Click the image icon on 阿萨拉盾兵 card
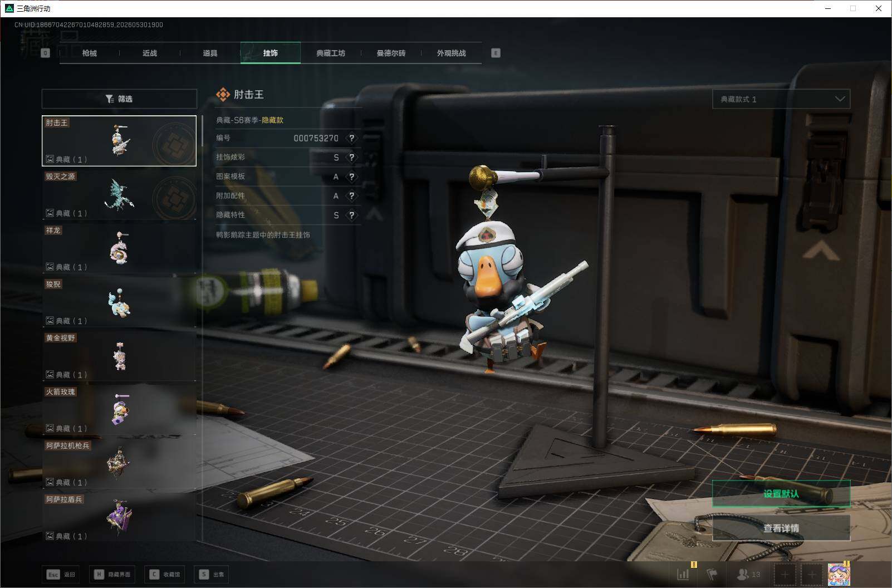This screenshot has height=588, width=892. 50,536
